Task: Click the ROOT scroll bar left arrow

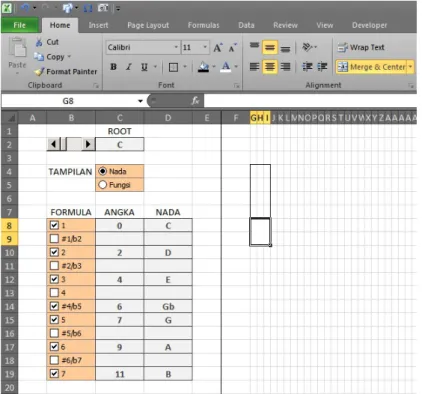Action: pos(53,144)
